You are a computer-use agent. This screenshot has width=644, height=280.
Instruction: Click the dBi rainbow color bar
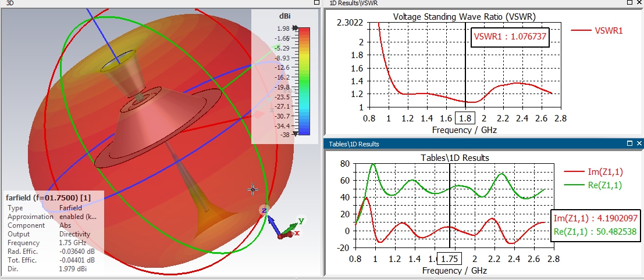coord(304,81)
